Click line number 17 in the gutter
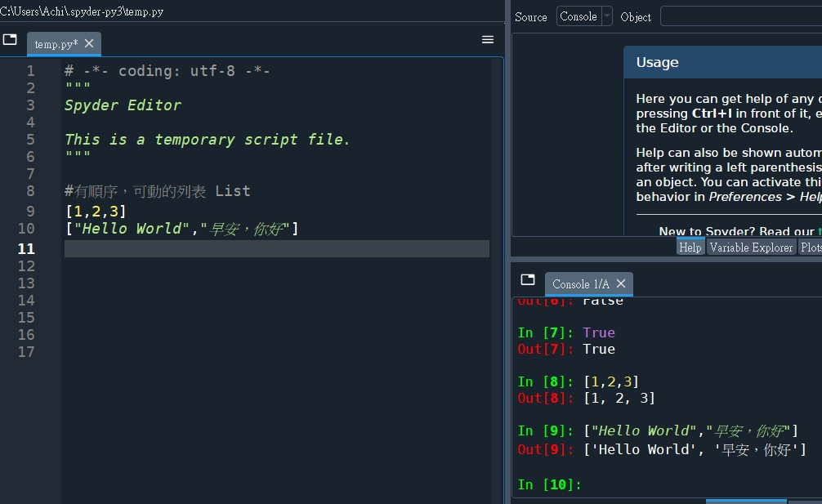 point(26,351)
